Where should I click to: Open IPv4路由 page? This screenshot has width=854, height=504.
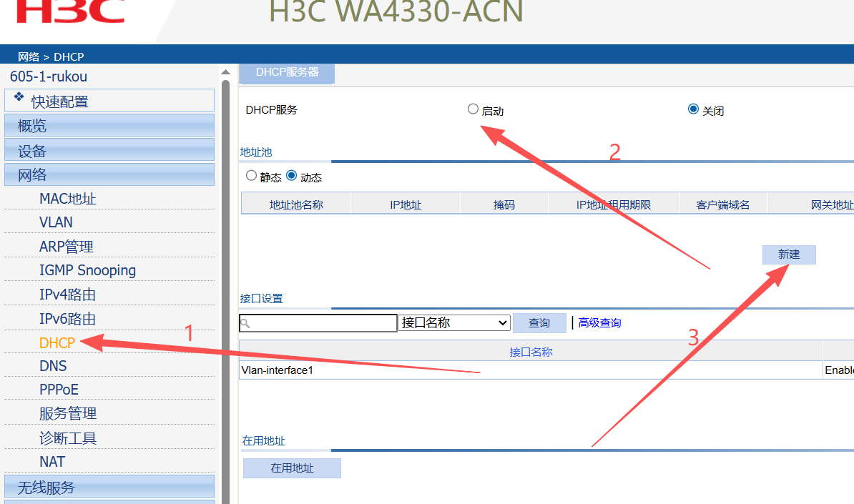click(67, 295)
